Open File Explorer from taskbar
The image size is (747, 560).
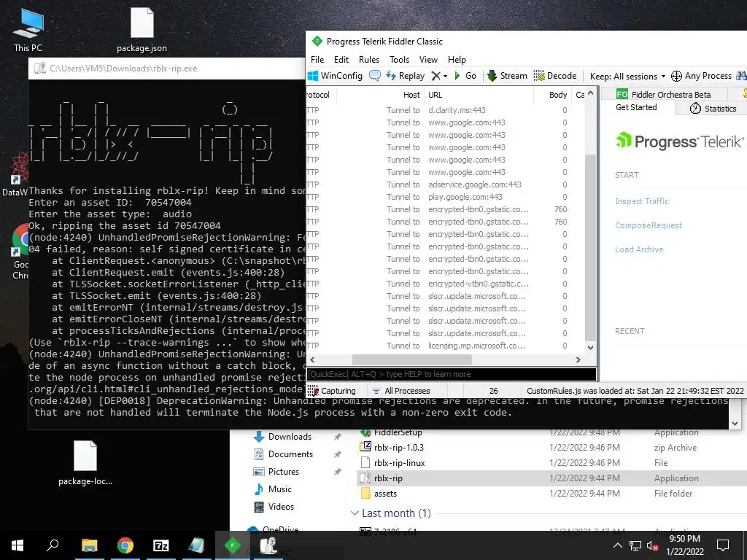click(90, 545)
